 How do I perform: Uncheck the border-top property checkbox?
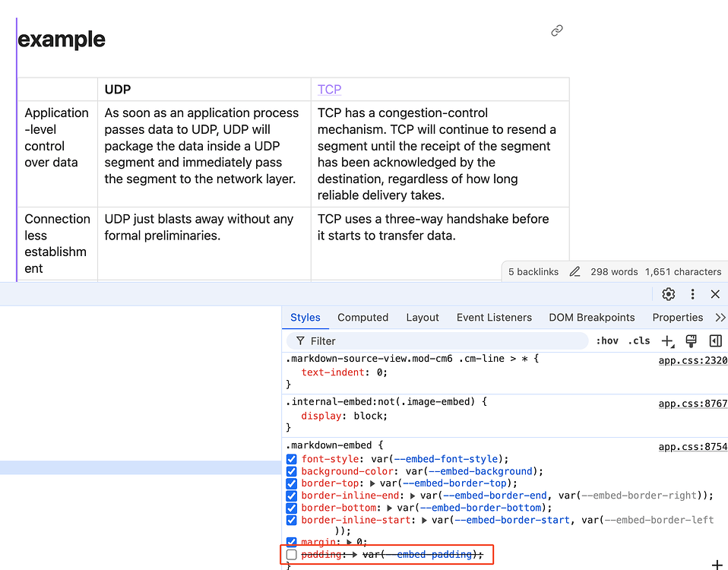coord(292,483)
